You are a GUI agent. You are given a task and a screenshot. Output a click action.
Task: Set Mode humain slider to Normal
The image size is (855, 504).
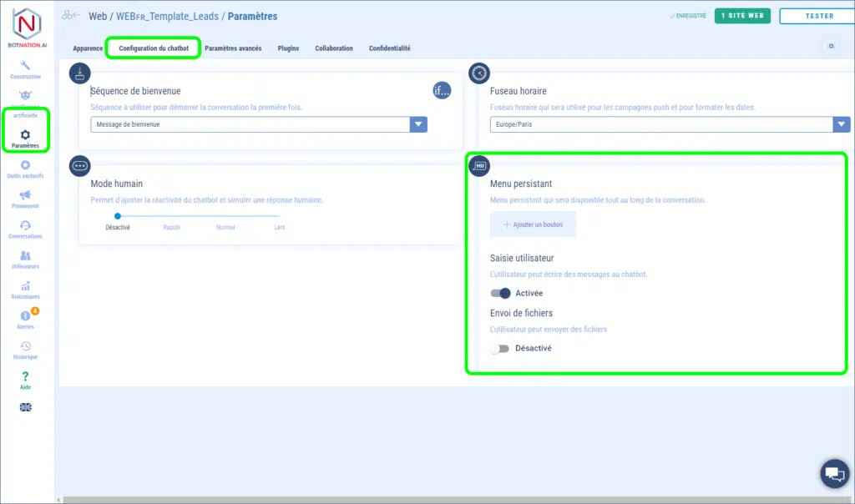tap(225, 216)
